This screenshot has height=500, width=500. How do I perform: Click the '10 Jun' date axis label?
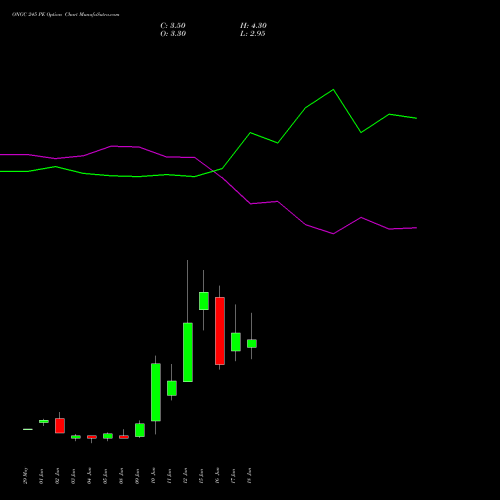click(x=154, y=476)
